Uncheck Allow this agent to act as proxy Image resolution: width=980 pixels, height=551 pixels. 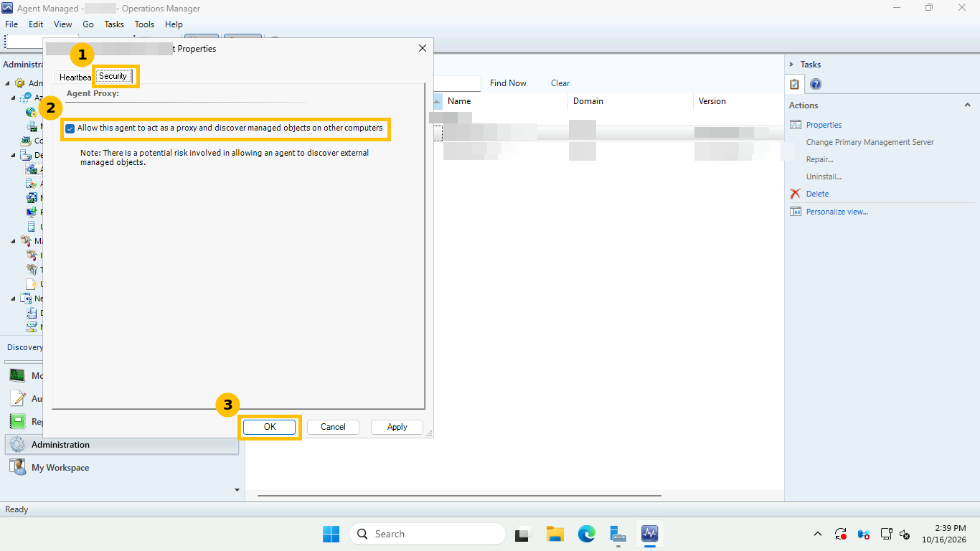[70, 128]
